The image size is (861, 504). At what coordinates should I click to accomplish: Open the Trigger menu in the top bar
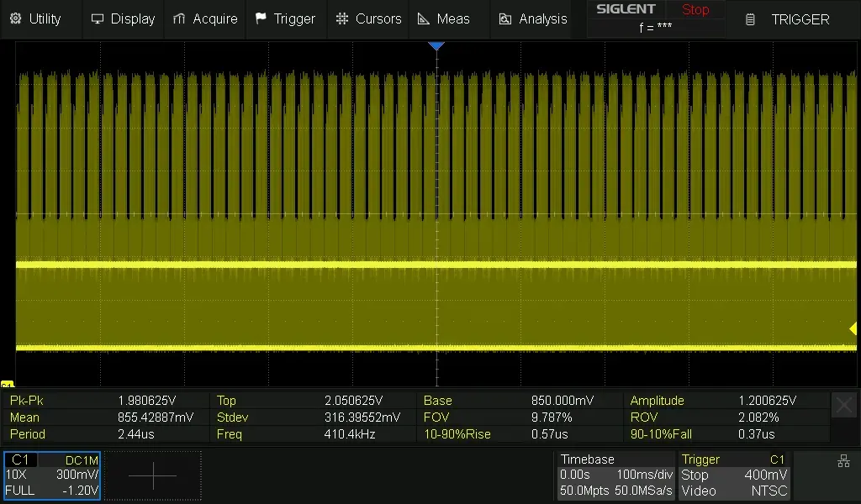(x=285, y=18)
